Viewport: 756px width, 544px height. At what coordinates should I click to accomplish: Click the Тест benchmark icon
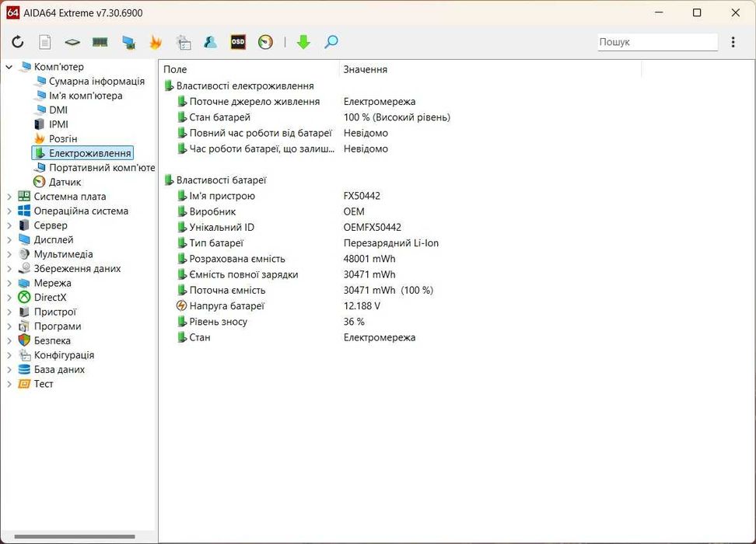click(24, 384)
